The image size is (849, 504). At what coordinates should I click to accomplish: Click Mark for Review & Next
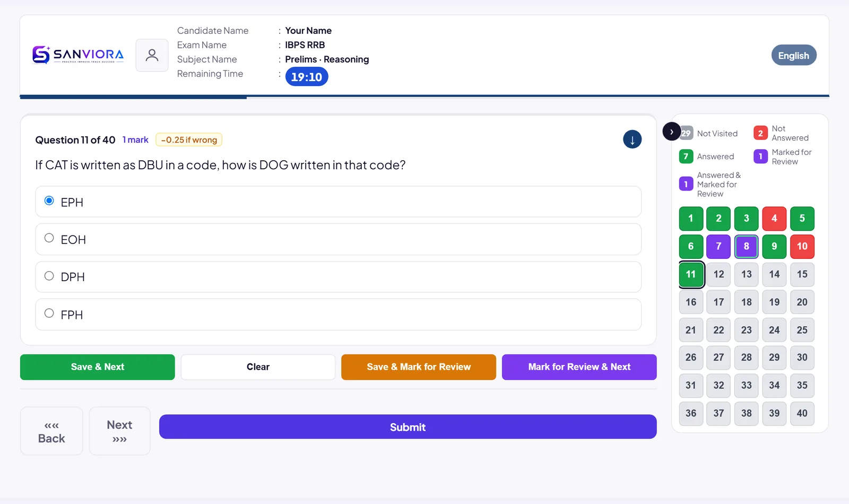[x=579, y=367]
